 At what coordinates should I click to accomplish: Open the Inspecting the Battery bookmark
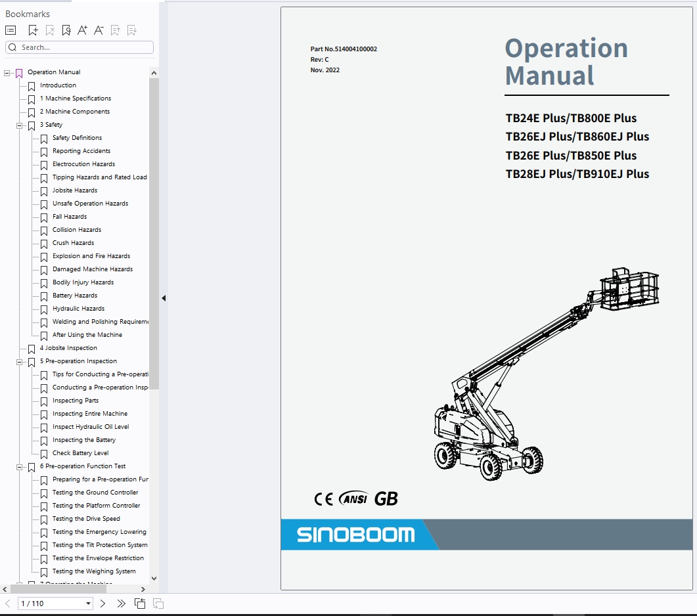[84, 440]
